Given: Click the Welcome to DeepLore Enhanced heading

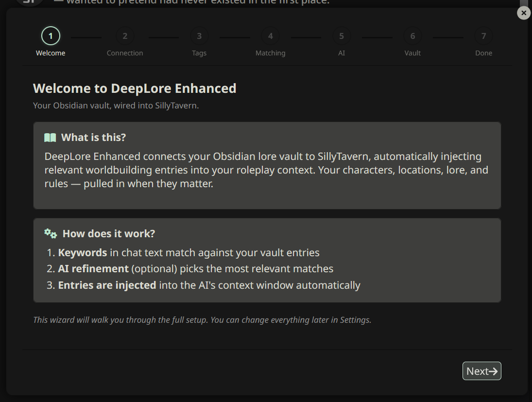Looking at the screenshot, I should (x=135, y=88).
